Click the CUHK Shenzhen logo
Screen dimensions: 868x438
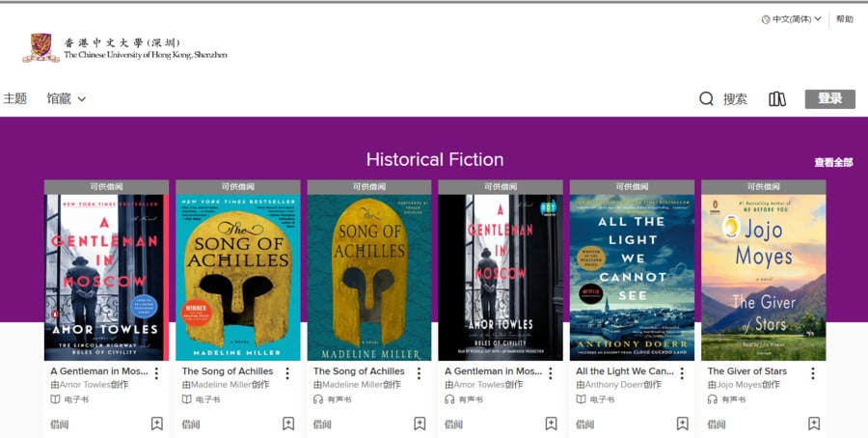[125, 47]
